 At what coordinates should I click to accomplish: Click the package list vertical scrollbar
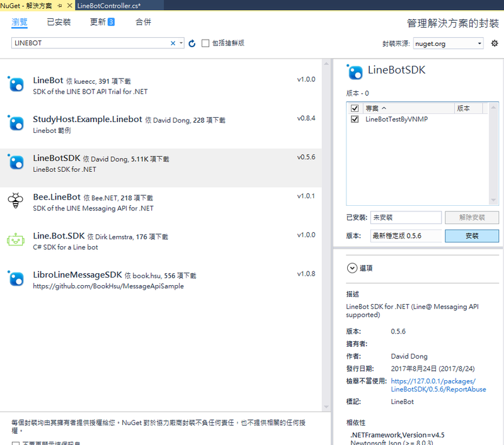326,235
